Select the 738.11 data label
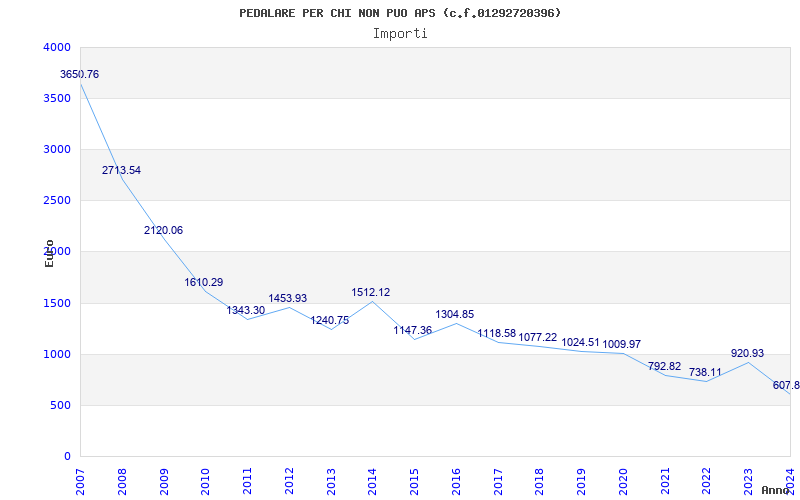 coord(705,373)
